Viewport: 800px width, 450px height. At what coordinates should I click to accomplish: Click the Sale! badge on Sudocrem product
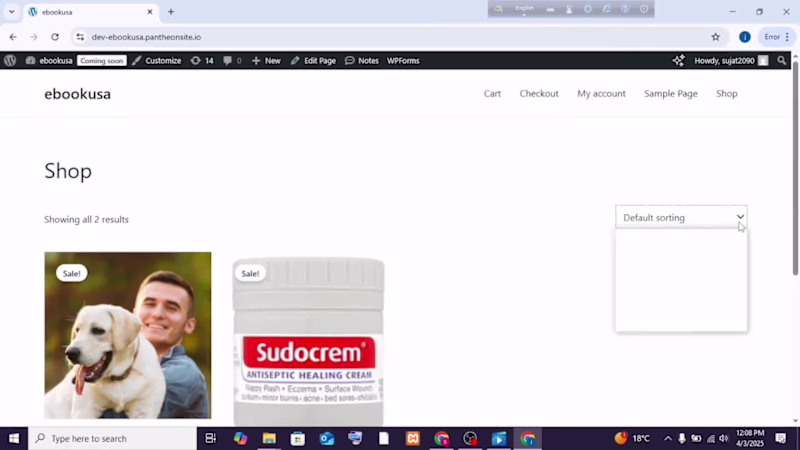250,273
